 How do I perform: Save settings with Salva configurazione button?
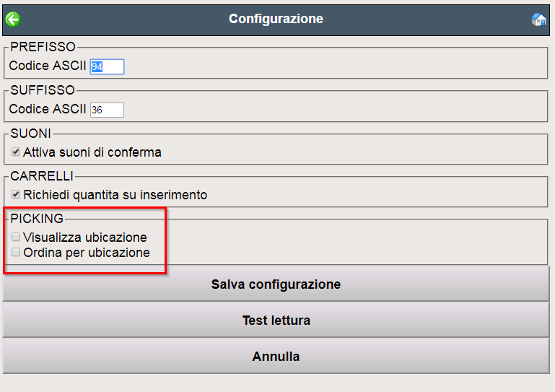[276, 284]
